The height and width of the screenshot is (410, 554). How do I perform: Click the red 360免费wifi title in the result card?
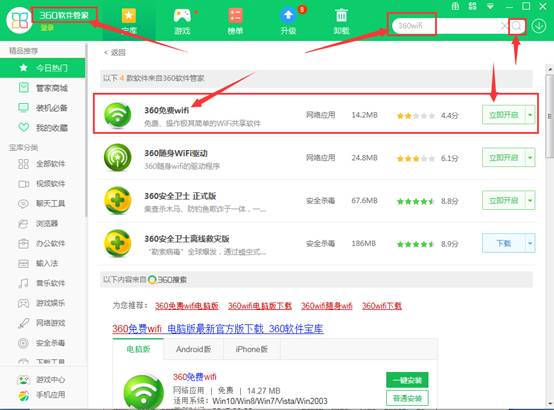[x=194, y=377]
